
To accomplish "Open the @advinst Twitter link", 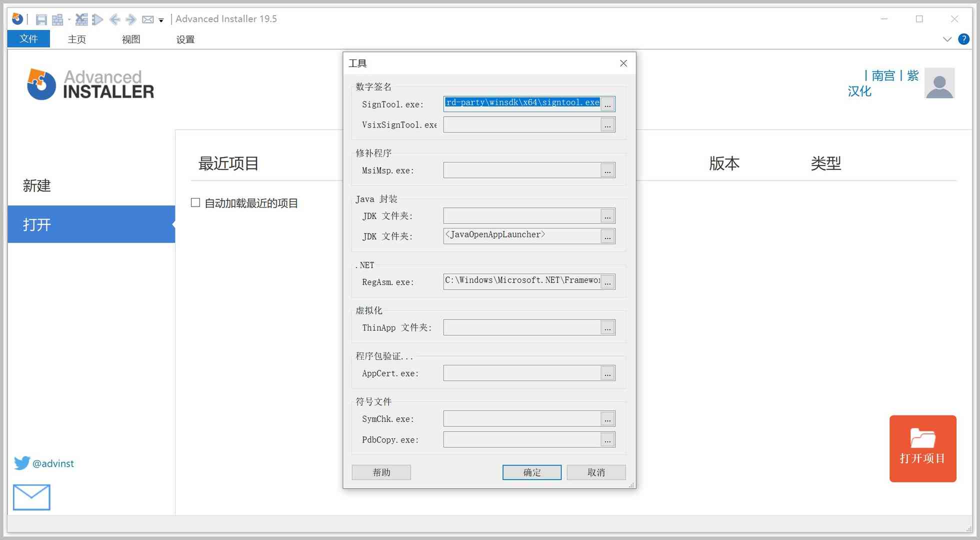I will point(53,463).
